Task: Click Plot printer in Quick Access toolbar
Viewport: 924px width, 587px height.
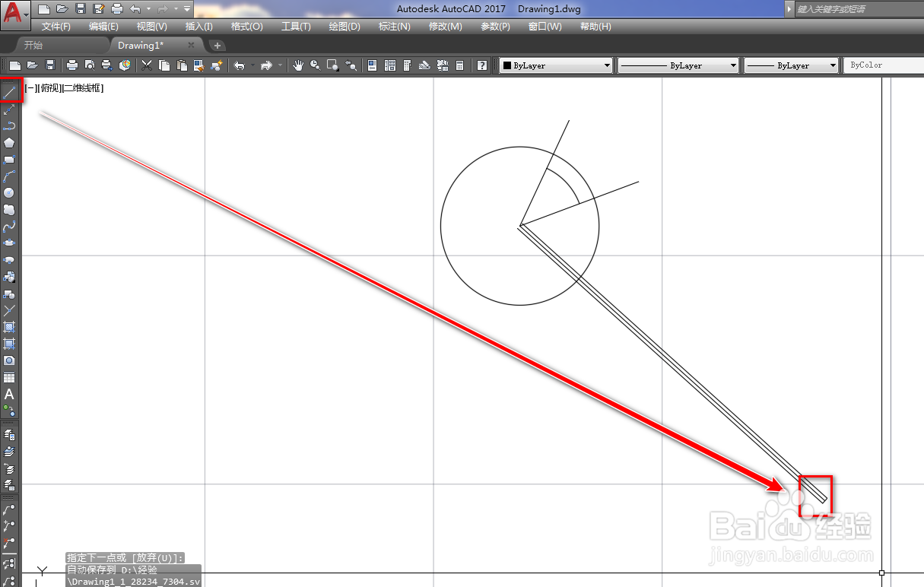Action: point(117,9)
